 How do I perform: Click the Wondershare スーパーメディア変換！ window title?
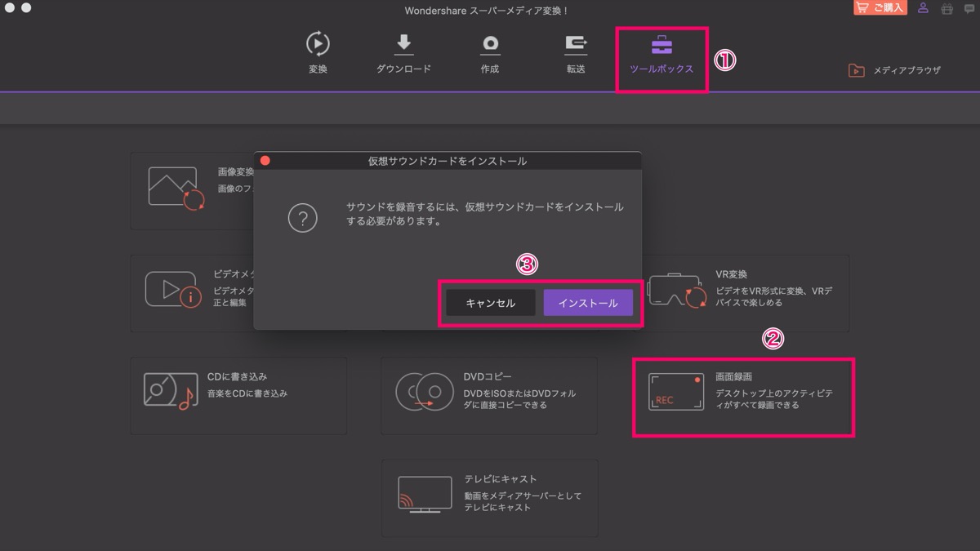point(486,10)
